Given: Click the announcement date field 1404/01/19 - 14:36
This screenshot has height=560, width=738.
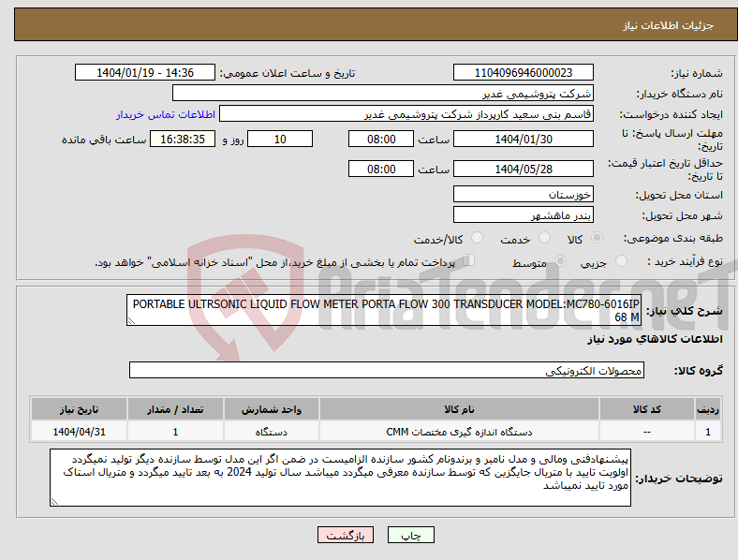Looking at the screenshot, I should click(145, 73).
